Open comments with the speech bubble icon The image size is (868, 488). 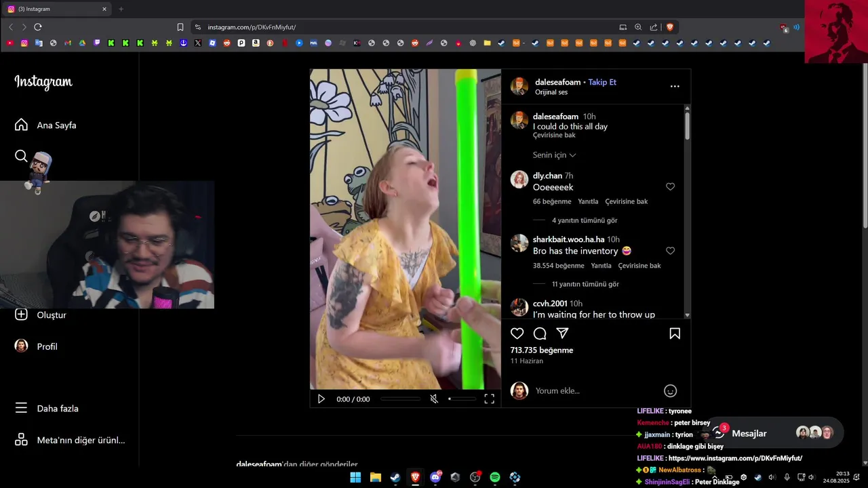coord(540,333)
